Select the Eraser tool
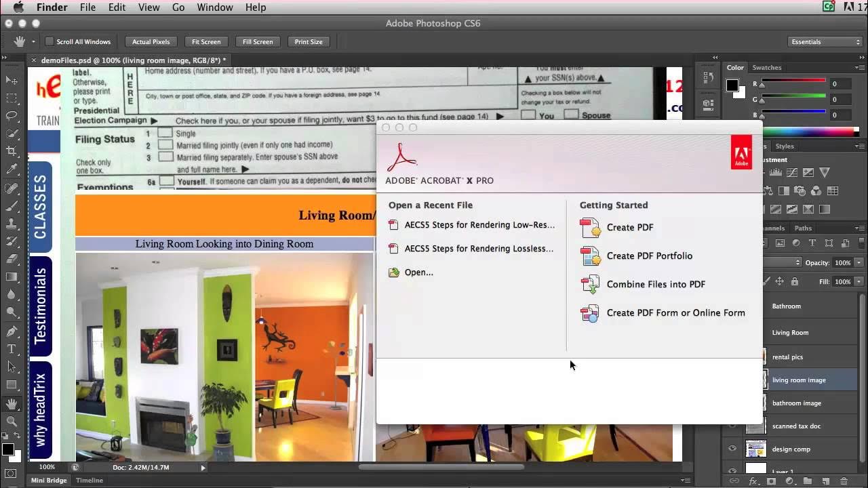This screenshot has width=868, height=488. tap(12, 258)
